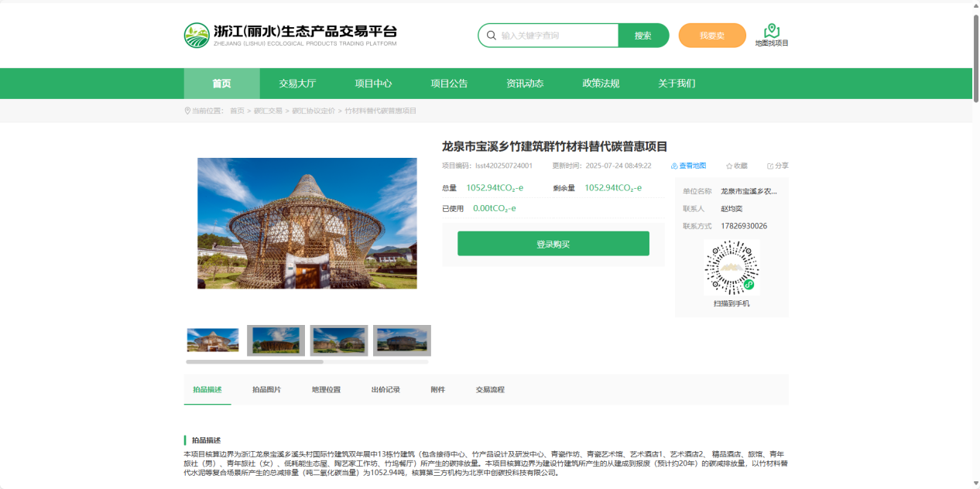Click the QR code image
Viewport: 980px width, 489px height.
[732, 268]
